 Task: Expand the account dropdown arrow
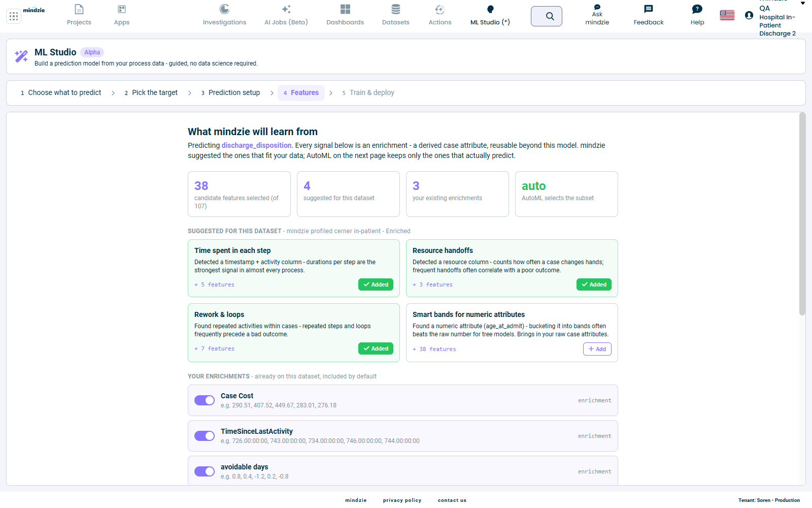(x=803, y=3)
